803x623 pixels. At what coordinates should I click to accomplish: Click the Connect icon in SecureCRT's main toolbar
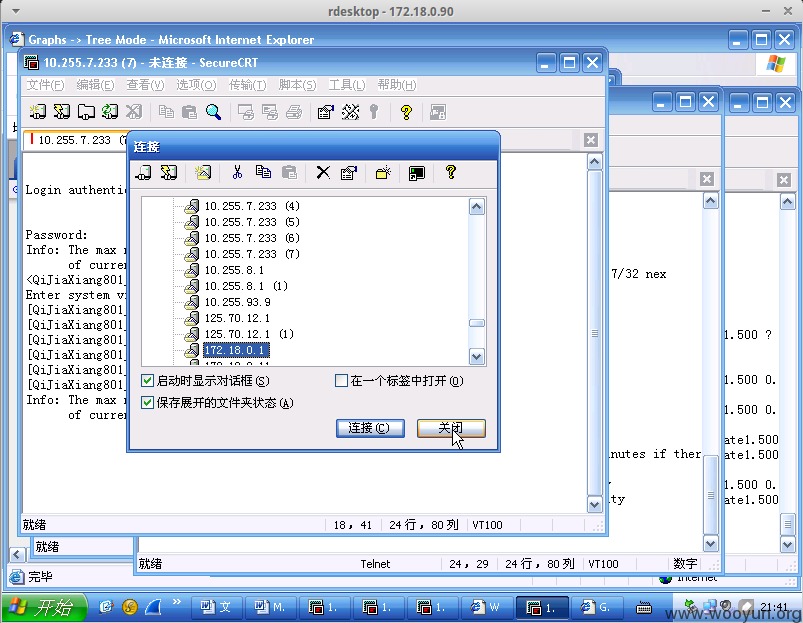pos(37,112)
